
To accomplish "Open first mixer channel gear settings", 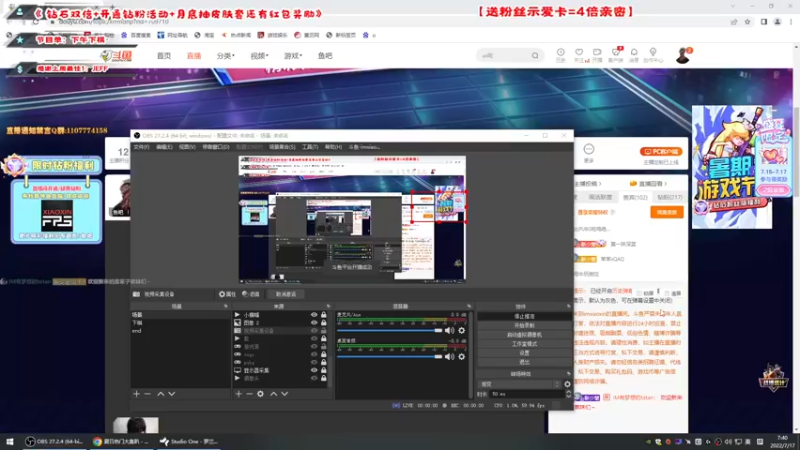I will coord(462,331).
